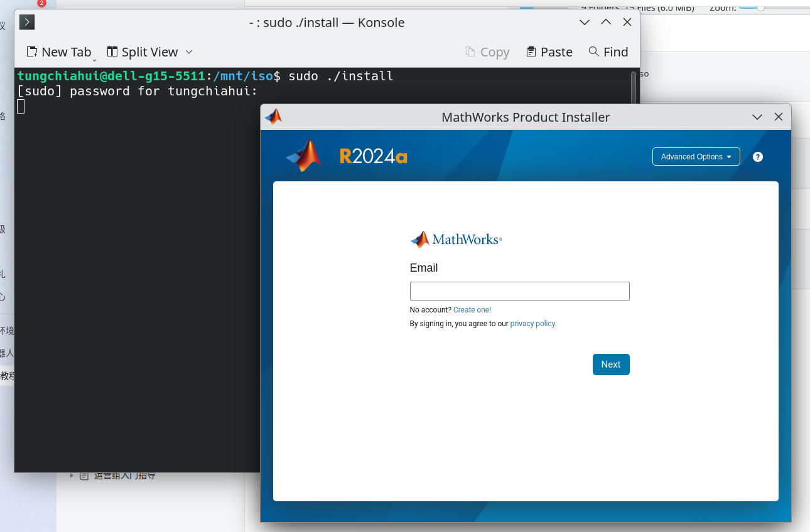This screenshot has width=810, height=532.
Task: Click the help question mark icon
Action: click(758, 157)
